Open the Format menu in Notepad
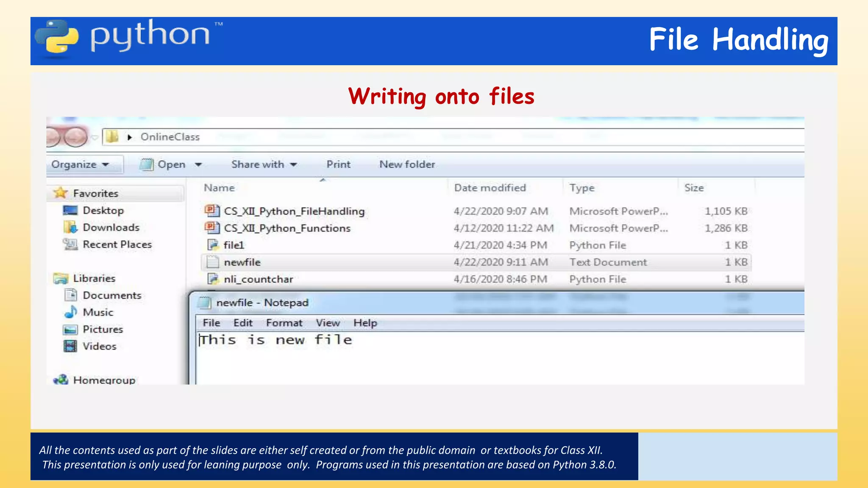The width and height of the screenshot is (868, 488). pos(284,323)
